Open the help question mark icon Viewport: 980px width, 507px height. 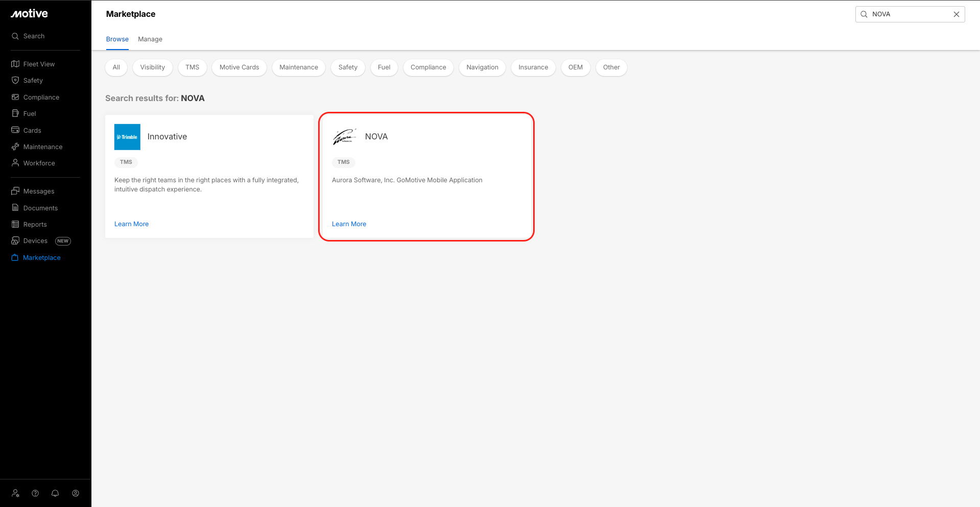pos(35,493)
